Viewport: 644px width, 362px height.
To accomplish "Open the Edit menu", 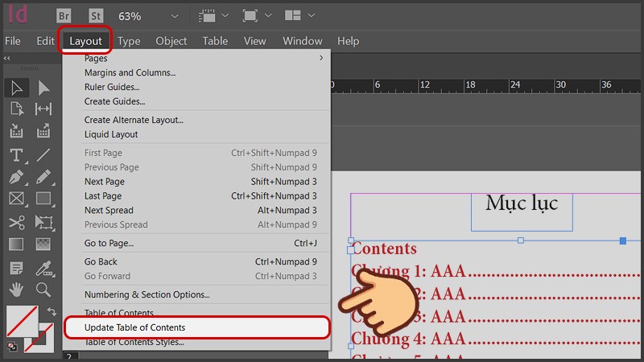I will tap(45, 41).
